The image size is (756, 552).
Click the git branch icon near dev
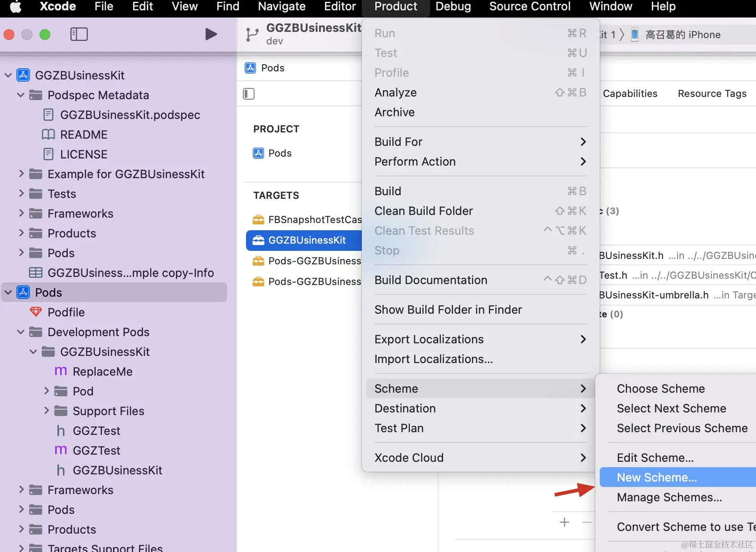[252, 35]
